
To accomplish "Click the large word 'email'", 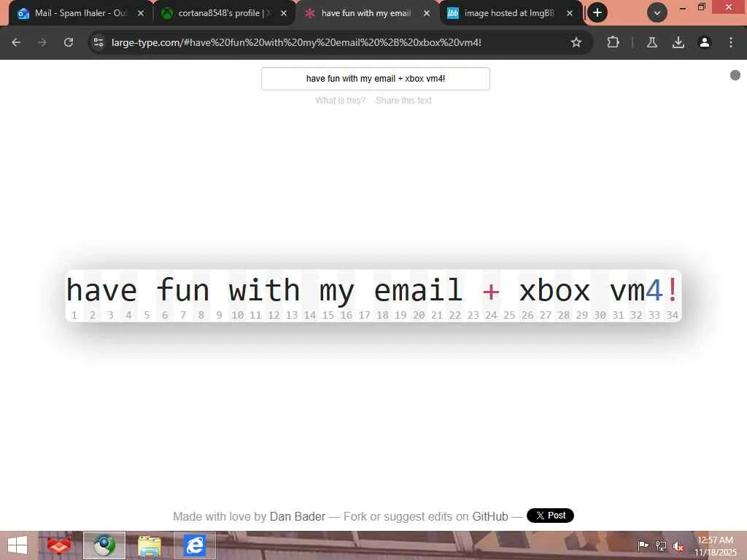I will [418, 289].
